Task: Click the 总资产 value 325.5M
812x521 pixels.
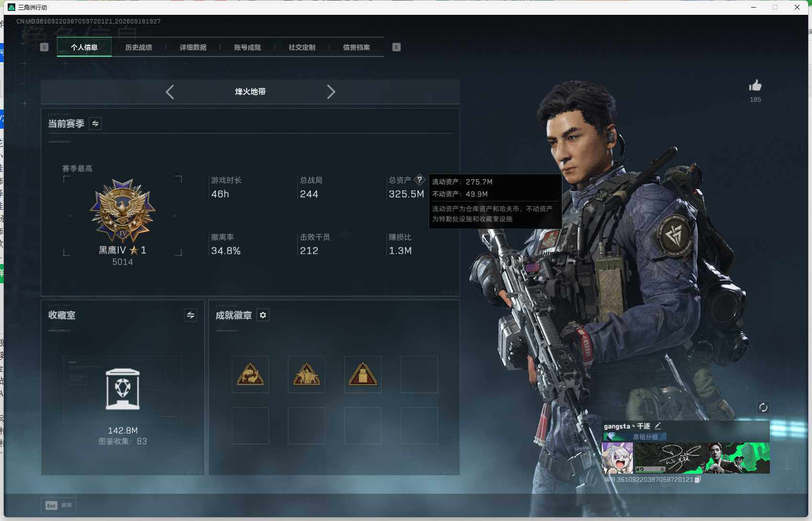Action: (x=406, y=194)
